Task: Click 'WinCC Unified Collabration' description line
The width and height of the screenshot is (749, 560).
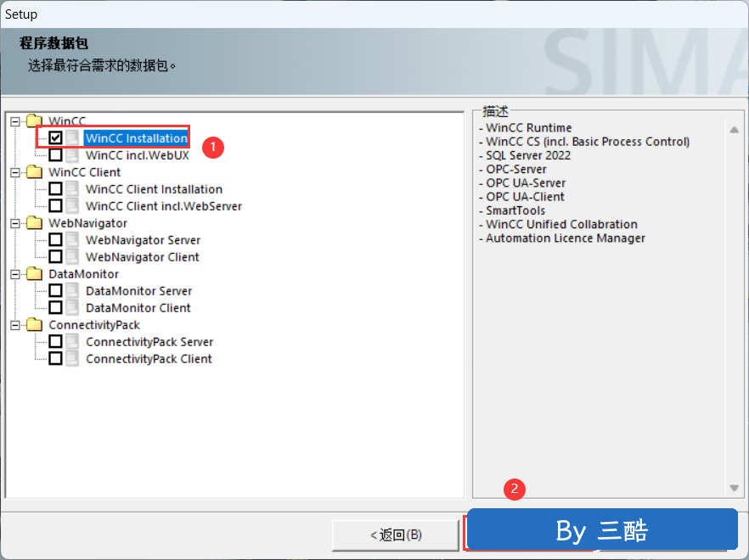Action: coord(558,224)
